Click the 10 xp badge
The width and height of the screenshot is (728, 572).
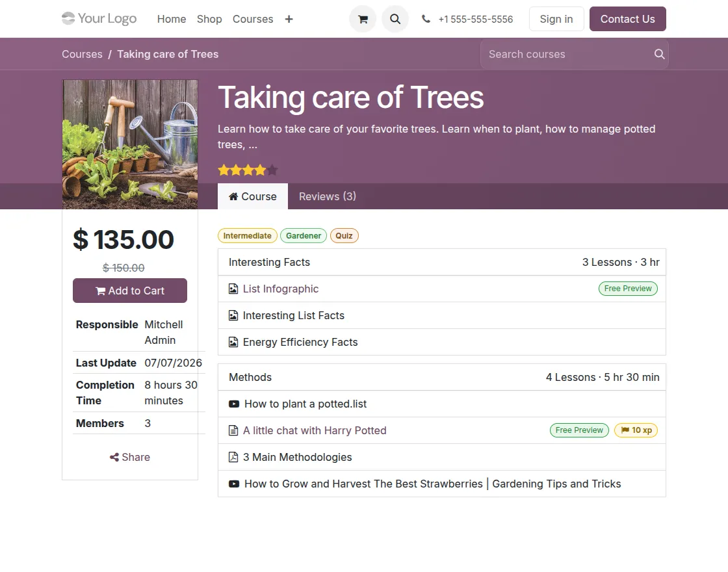click(x=636, y=430)
